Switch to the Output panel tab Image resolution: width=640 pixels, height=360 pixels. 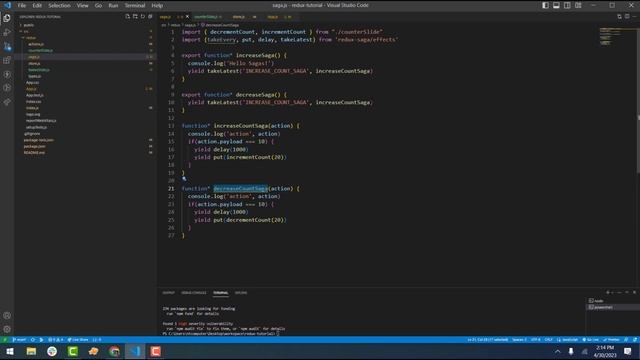[169, 293]
